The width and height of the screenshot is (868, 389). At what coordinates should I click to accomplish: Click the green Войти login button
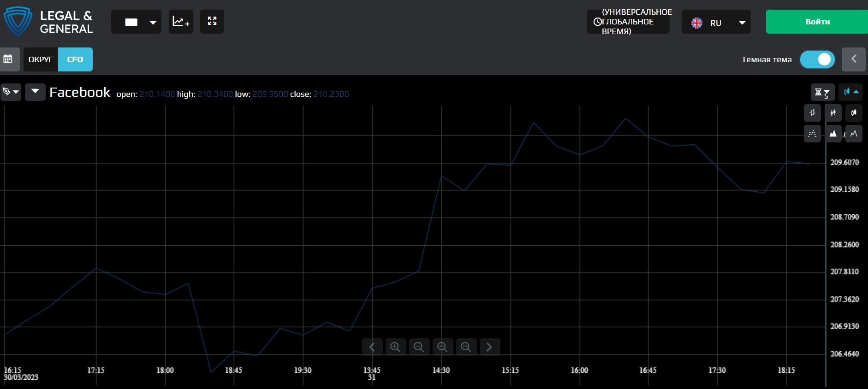(x=817, y=22)
